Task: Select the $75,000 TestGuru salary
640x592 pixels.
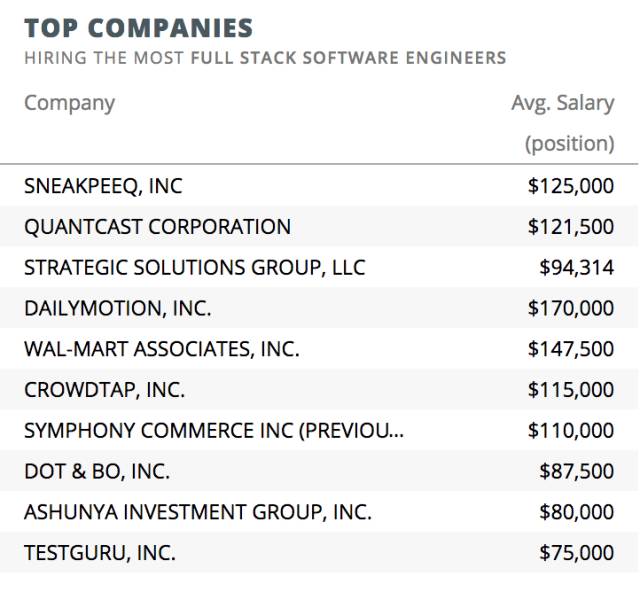Action: pos(576,553)
